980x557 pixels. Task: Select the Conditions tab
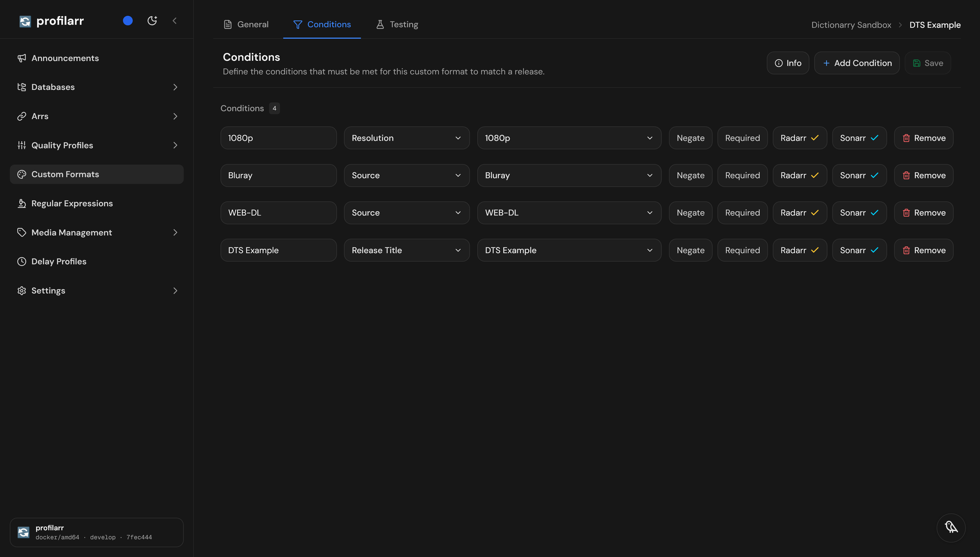click(322, 24)
